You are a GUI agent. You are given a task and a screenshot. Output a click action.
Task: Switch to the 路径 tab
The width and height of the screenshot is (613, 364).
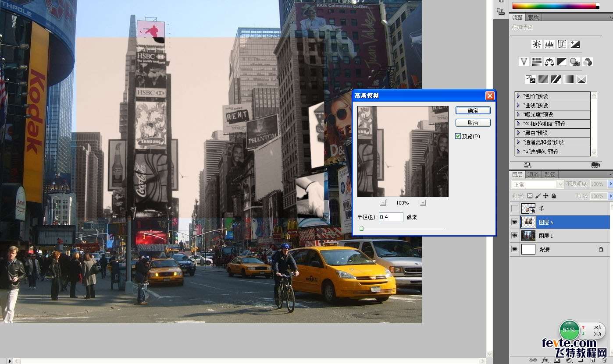coord(549,174)
